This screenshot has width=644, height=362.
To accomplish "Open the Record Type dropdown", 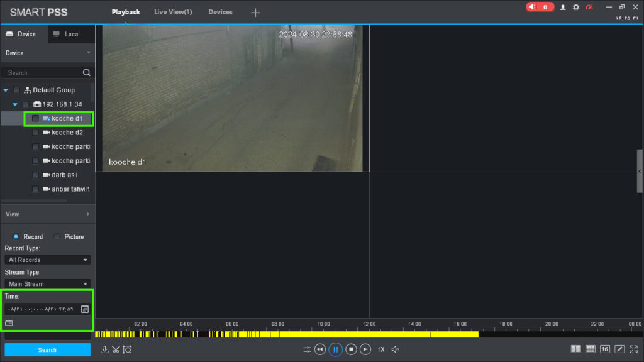I will click(48, 260).
